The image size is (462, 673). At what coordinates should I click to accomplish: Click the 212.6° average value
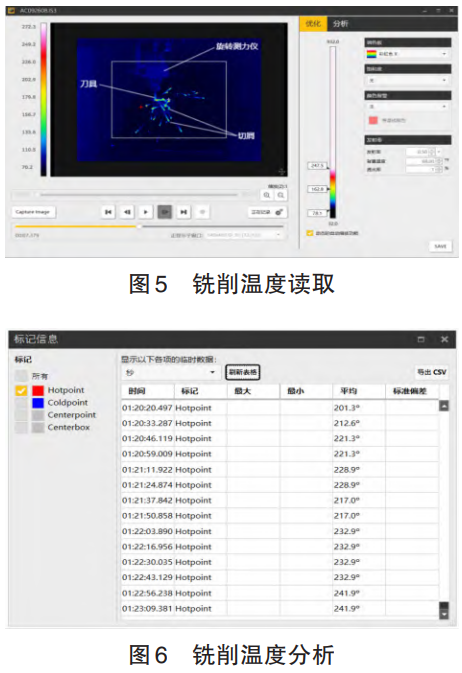(x=347, y=423)
